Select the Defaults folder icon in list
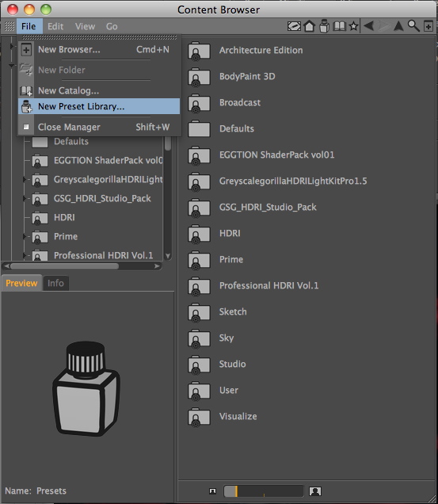 199,129
